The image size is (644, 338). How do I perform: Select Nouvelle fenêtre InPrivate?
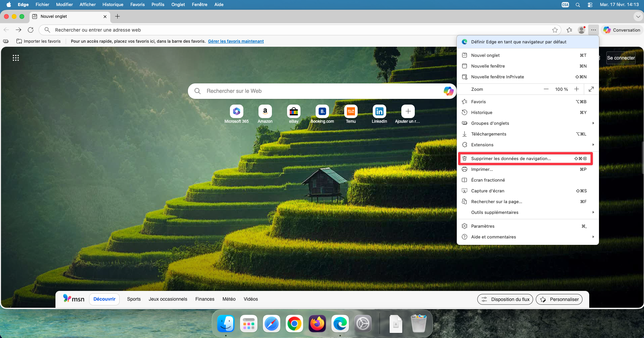click(528, 77)
